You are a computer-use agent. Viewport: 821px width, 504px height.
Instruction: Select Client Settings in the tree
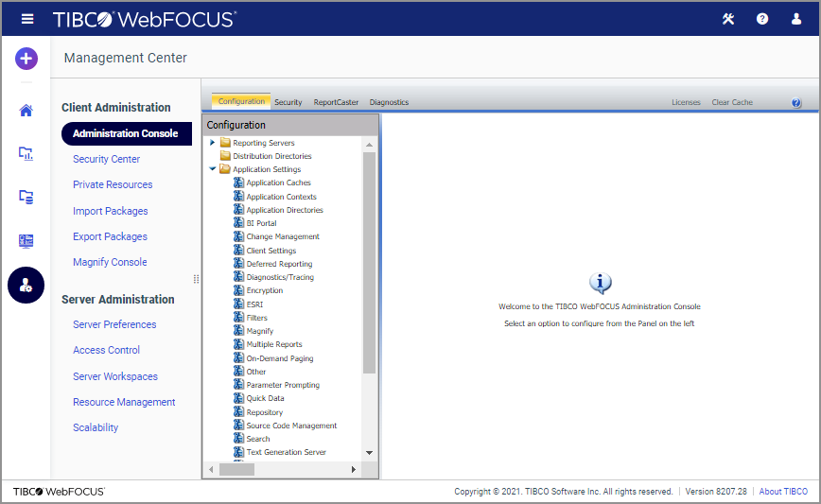coord(271,251)
